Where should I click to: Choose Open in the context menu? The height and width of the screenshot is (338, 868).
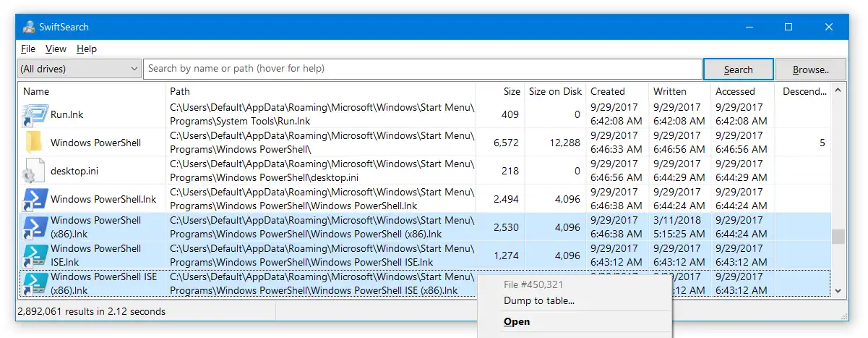pyautogui.click(x=517, y=322)
